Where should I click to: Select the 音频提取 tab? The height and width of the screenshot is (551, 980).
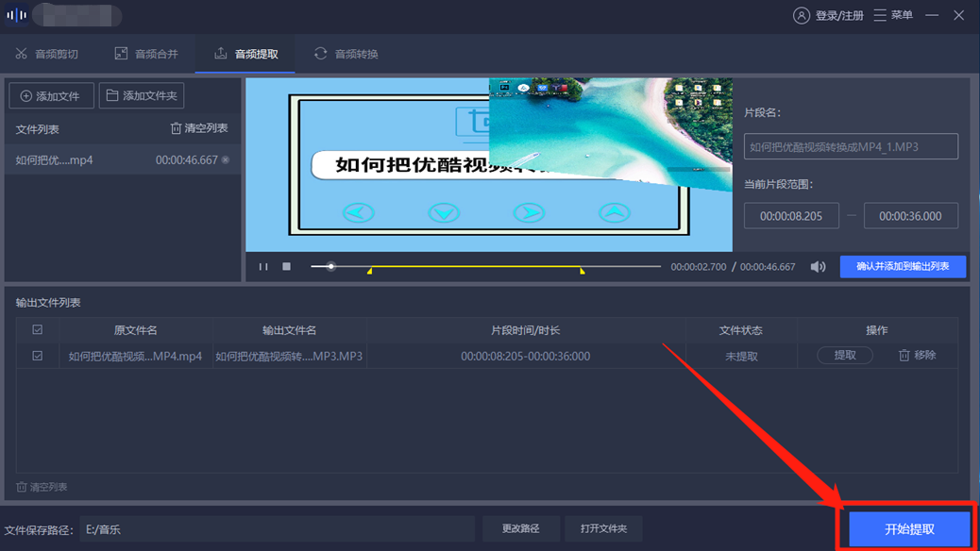coord(245,54)
